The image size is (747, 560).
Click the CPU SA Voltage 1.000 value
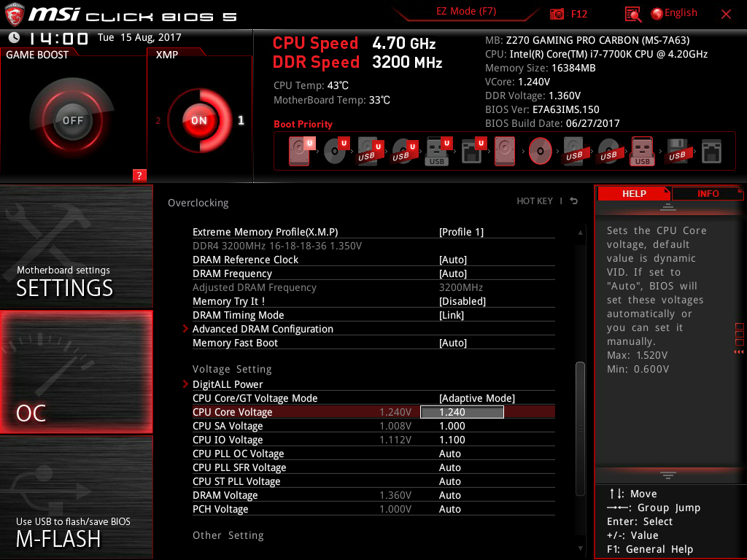452,426
